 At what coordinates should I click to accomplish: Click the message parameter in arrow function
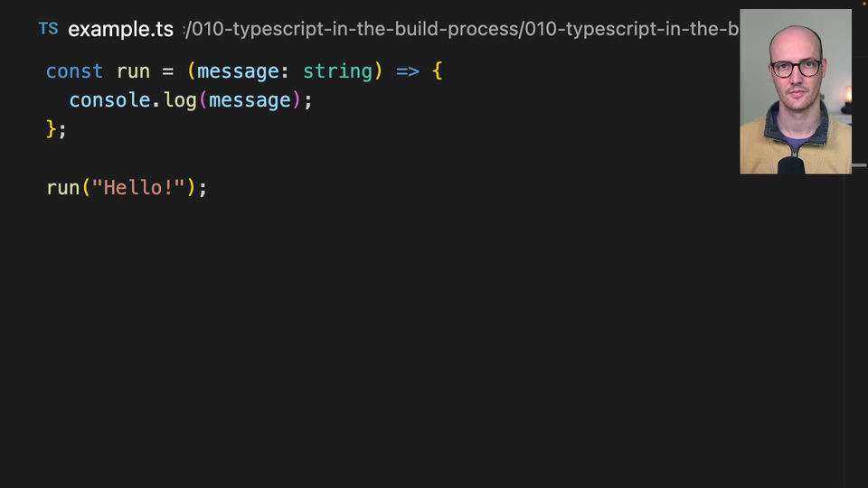coord(238,70)
